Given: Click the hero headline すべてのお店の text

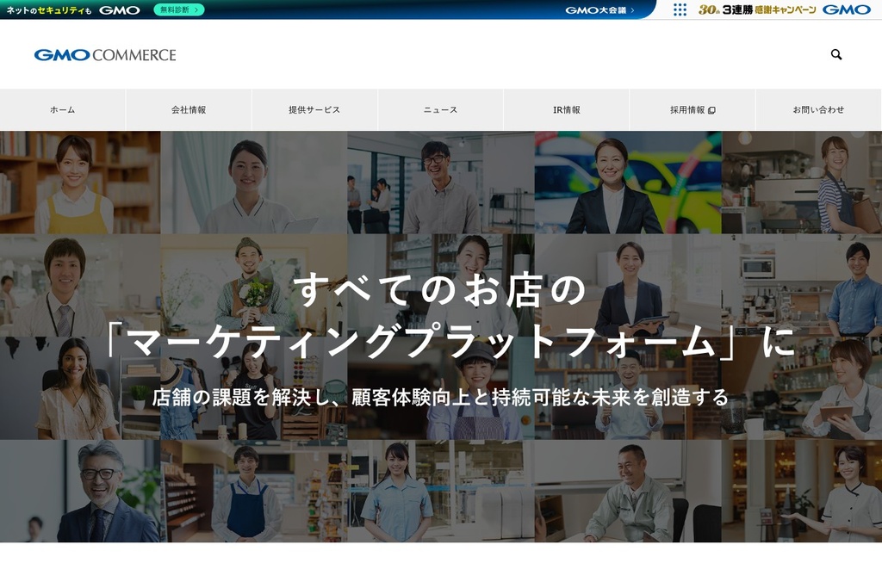Looking at the screenshot, I should [x=441, y=291].
